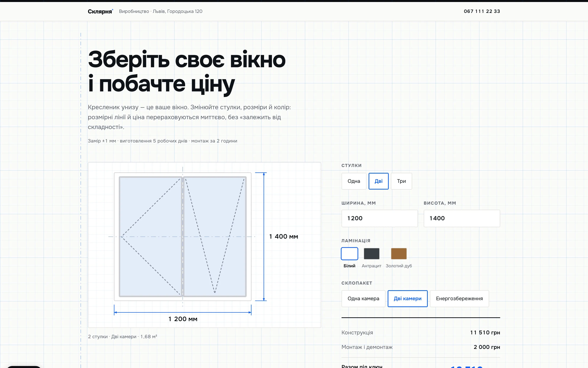Focus the Висота height input field
The height and width of the screenshot is (368, 588).
click(462, 218)
